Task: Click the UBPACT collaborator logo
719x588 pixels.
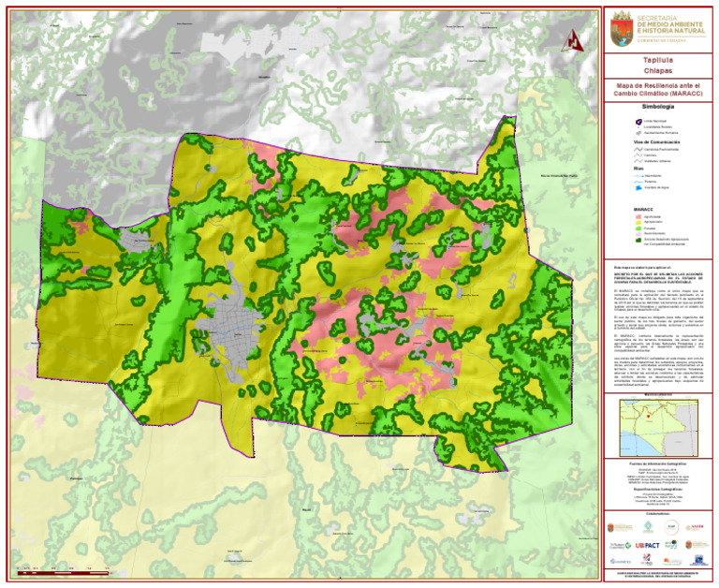Action: 648,545
